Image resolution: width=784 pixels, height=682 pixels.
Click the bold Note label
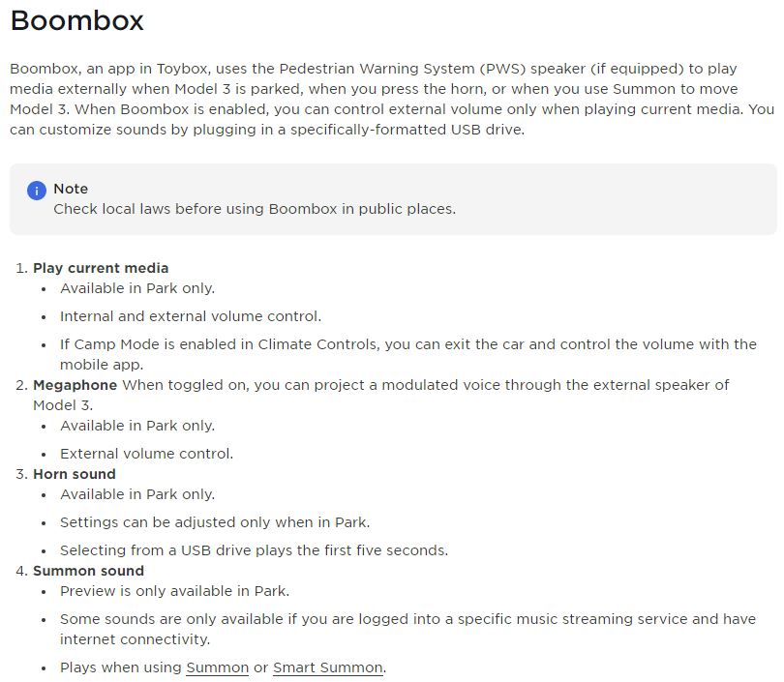(x=71, y=189)
